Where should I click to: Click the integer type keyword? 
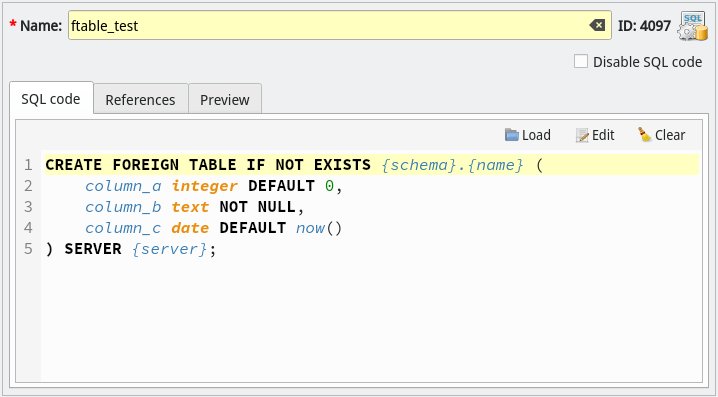(205, 186)
